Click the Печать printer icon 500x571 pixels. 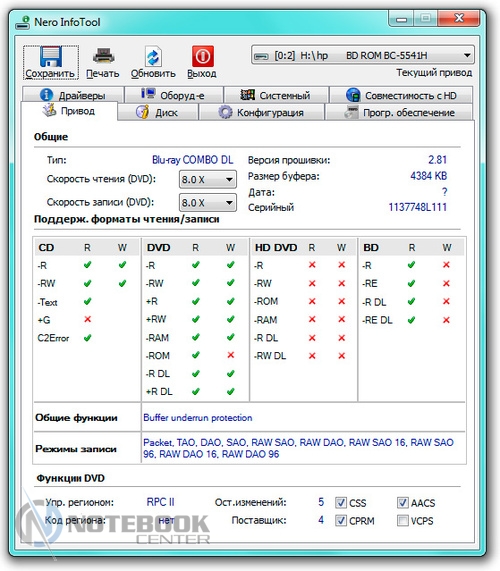[103, 56]
